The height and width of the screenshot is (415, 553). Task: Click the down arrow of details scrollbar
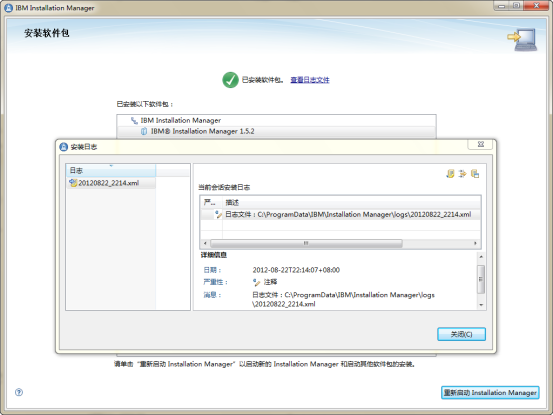pos(481,305)
